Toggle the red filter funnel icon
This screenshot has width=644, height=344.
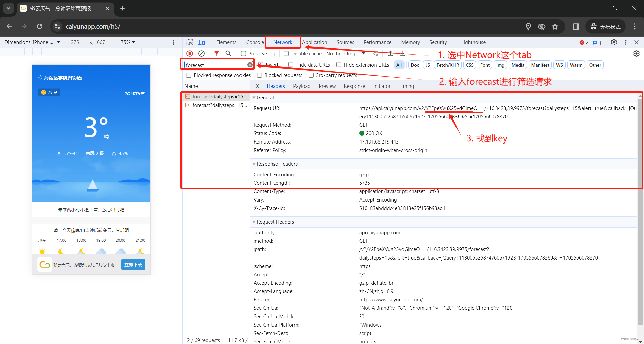217,54
